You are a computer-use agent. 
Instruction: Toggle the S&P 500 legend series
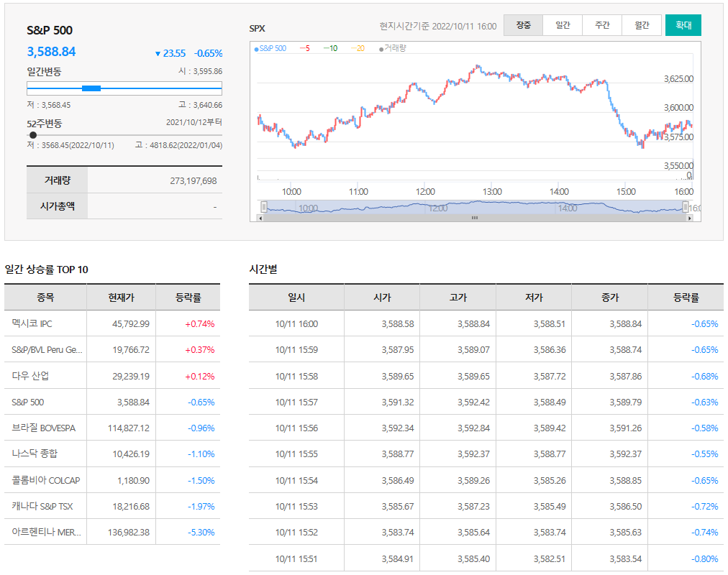pos(270,48)
